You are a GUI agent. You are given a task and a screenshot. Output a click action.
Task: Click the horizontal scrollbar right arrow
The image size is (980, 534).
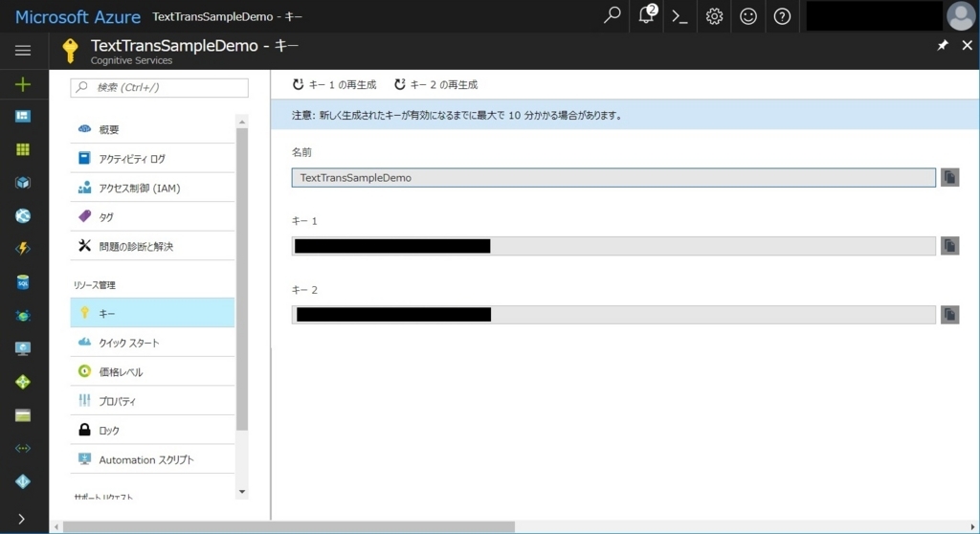972,527
